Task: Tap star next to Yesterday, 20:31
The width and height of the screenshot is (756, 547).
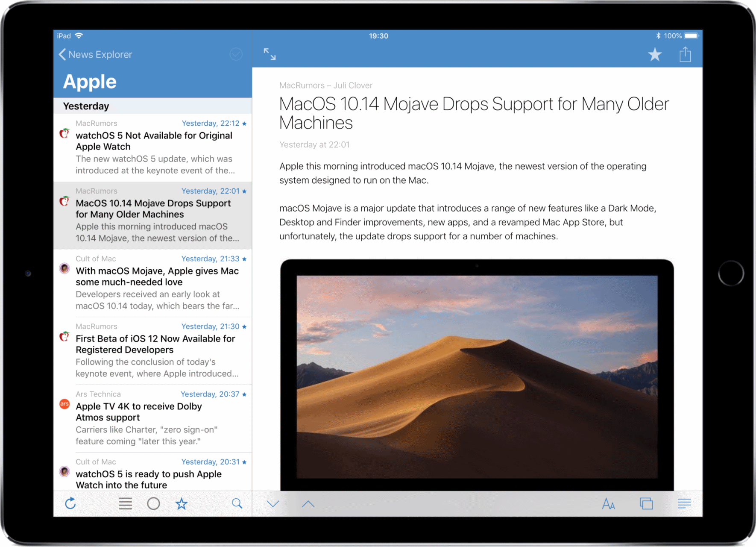Action: [x=244, y=462]
